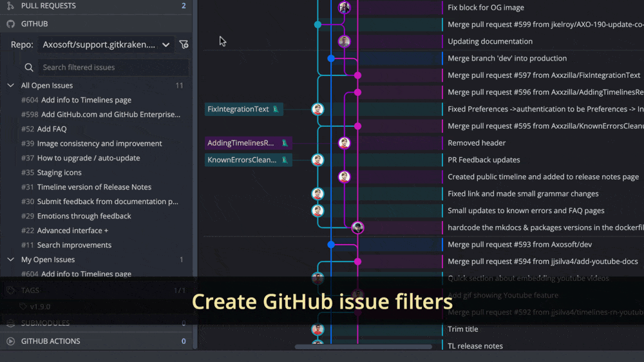Click merge node of Merge branch dev into production
This screenshot has width=644, height=362.
click(x=331, y=59)
